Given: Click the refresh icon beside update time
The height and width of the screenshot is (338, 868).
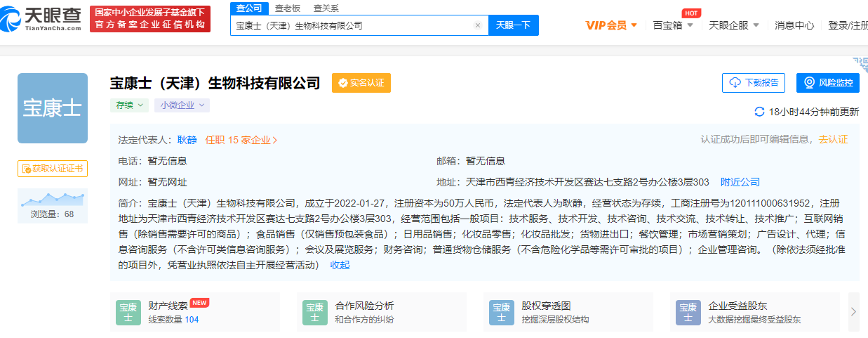Looking at the screenshot, I should (x=759, y=112).
